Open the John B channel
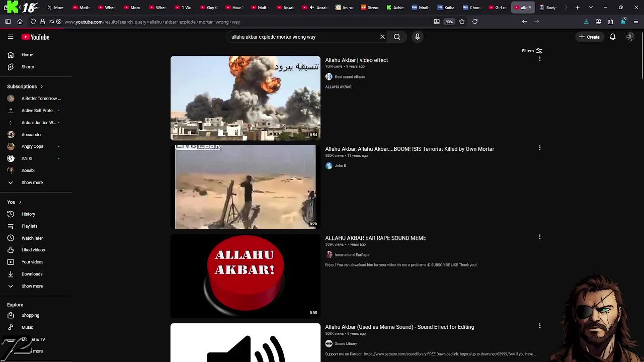This screenshot has height=362, width=644. (x=341, y=166)
